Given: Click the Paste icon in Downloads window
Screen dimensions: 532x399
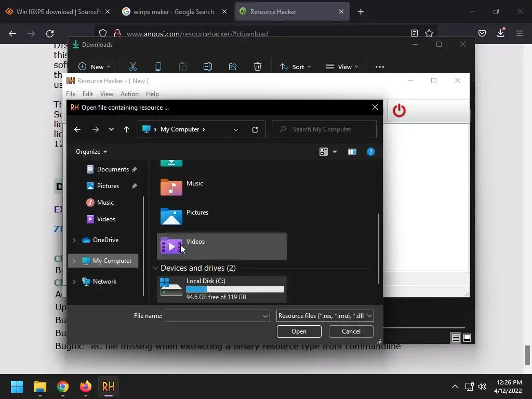Looking at the screenshot, I should (x=183, y=67).
